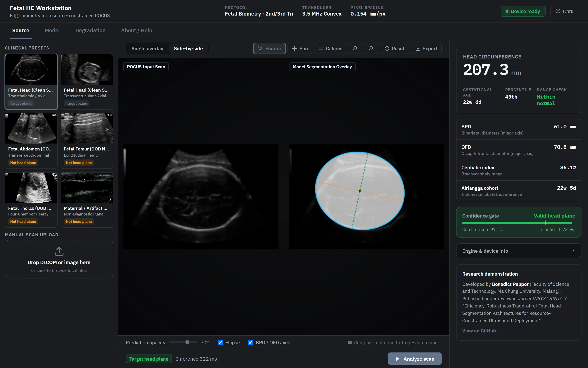Switch to Single overlay view
Image resolution: width=588 pixels, height=368 pixels.
tap(147, 48)
